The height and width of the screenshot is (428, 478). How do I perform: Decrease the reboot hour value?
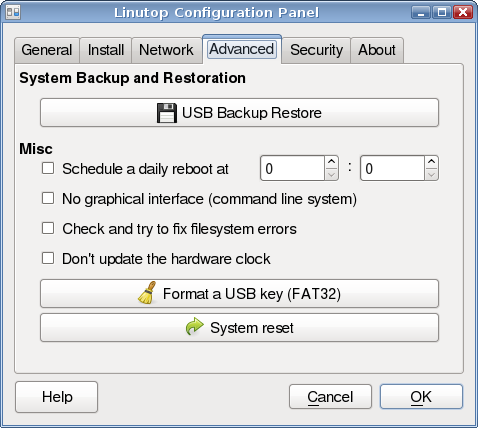[331, 174]
